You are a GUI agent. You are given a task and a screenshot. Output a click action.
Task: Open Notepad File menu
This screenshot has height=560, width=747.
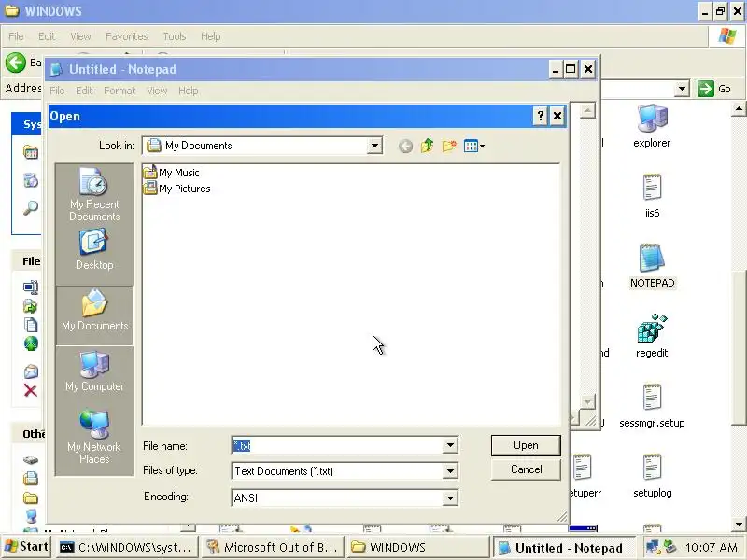point(57,91)
